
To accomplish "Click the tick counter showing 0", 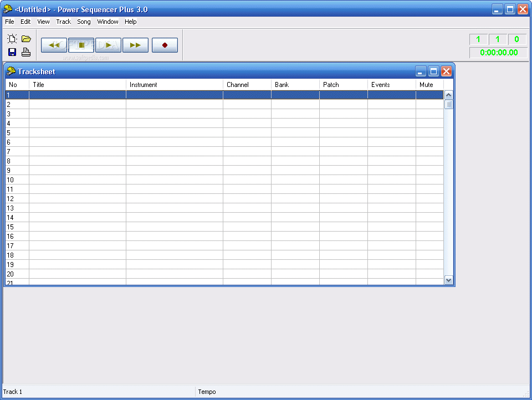I will point(517,39).
